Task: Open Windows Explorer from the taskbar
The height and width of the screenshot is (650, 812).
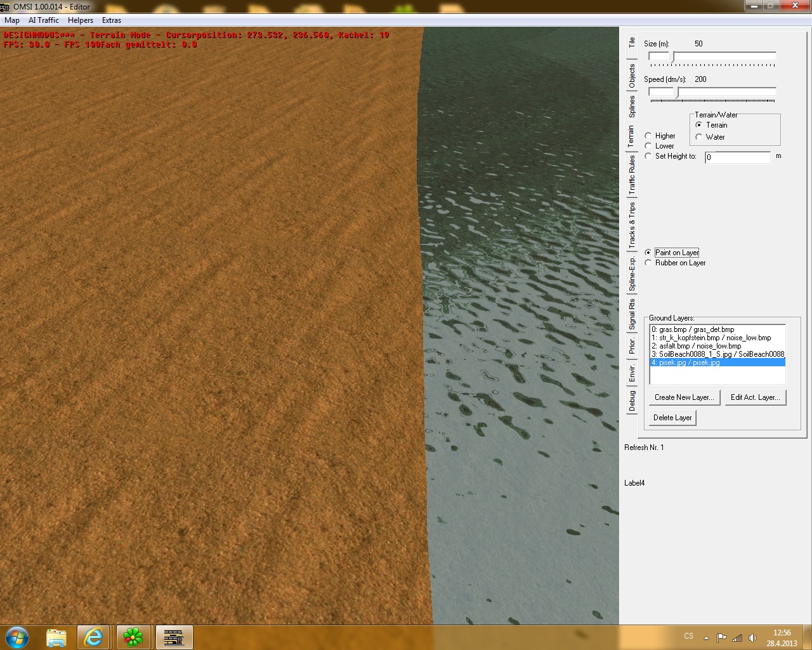Action: (56, 637)
